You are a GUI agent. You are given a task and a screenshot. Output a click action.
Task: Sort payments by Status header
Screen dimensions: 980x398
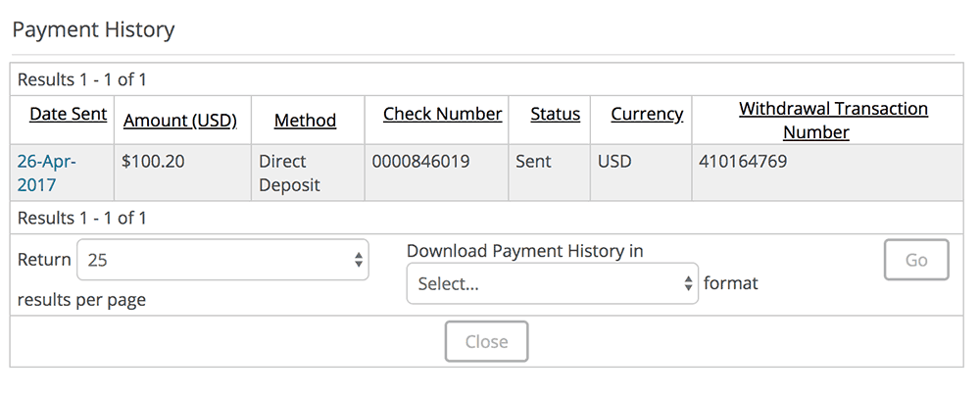[x=555, y=114]
